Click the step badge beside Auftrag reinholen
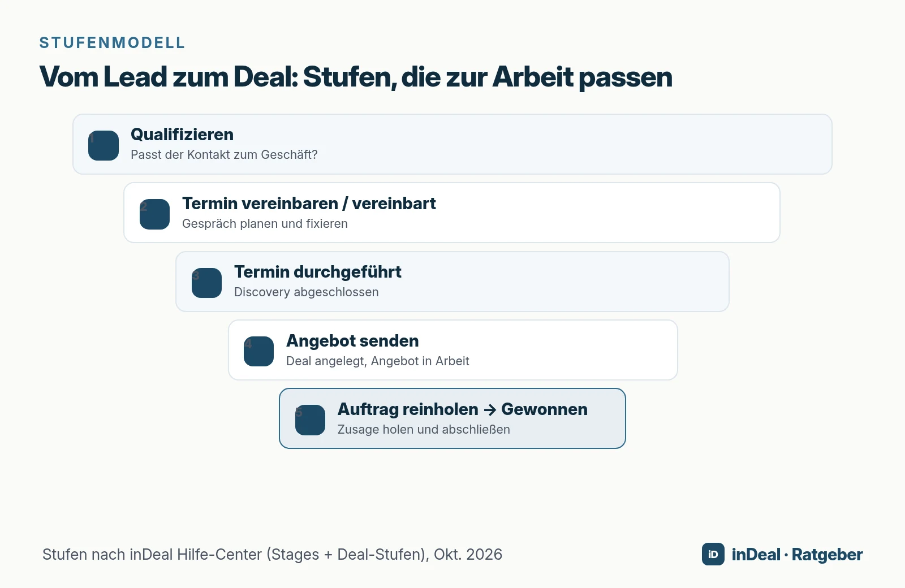Screen dimensions: 905x588 (x=310, y=420)
